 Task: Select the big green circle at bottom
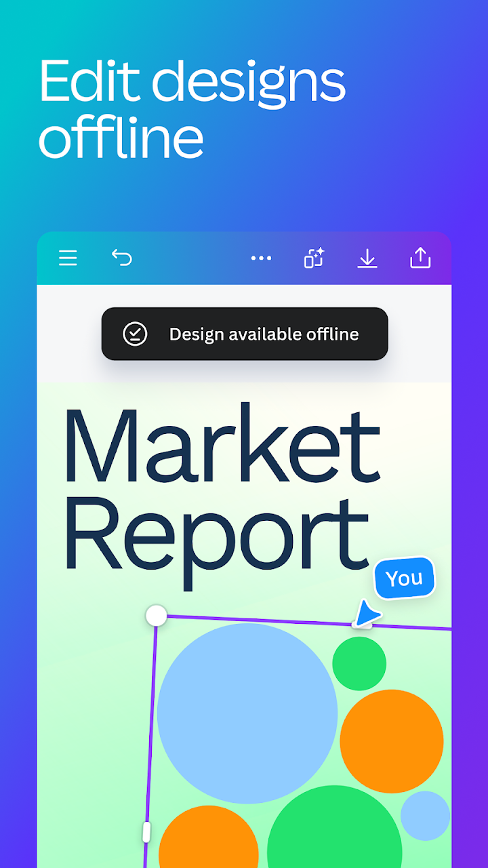(335, 827)
